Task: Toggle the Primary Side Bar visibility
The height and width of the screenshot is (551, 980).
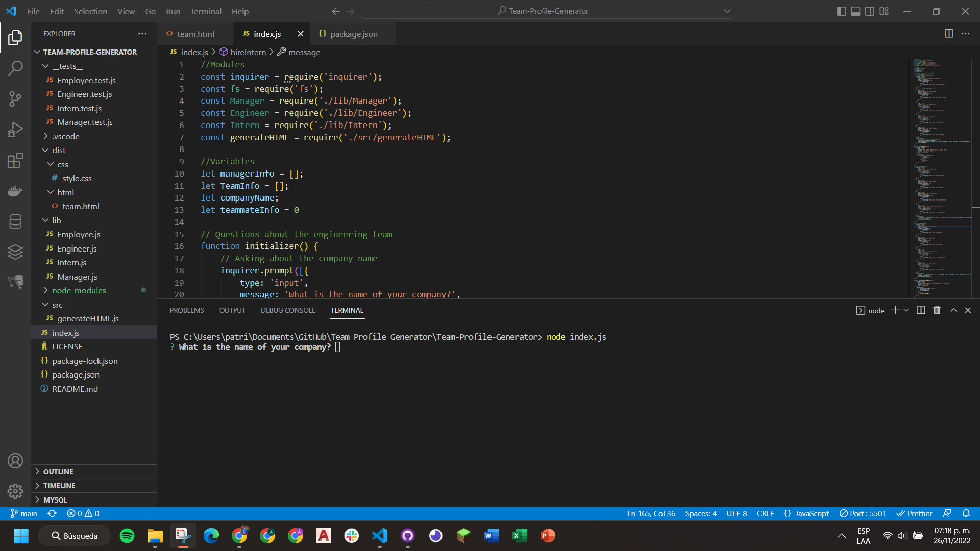Action: coord(842,11)
